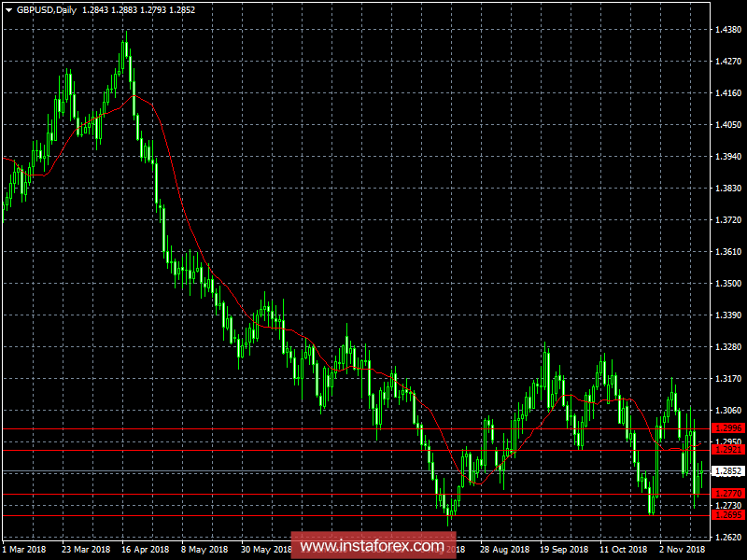Click the 23 Mar 2018 date label
Viewport: 747px width, 560px height.
[86, 549]
